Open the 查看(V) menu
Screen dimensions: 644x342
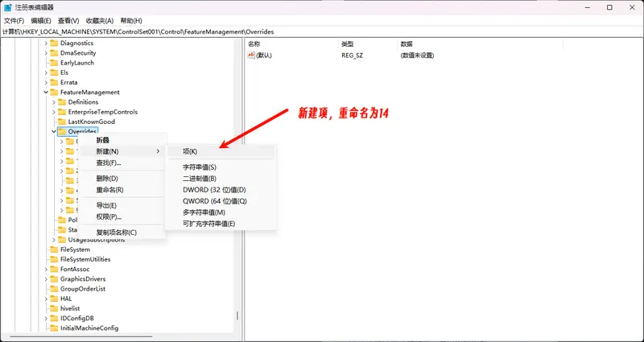[x=68, y=21]
